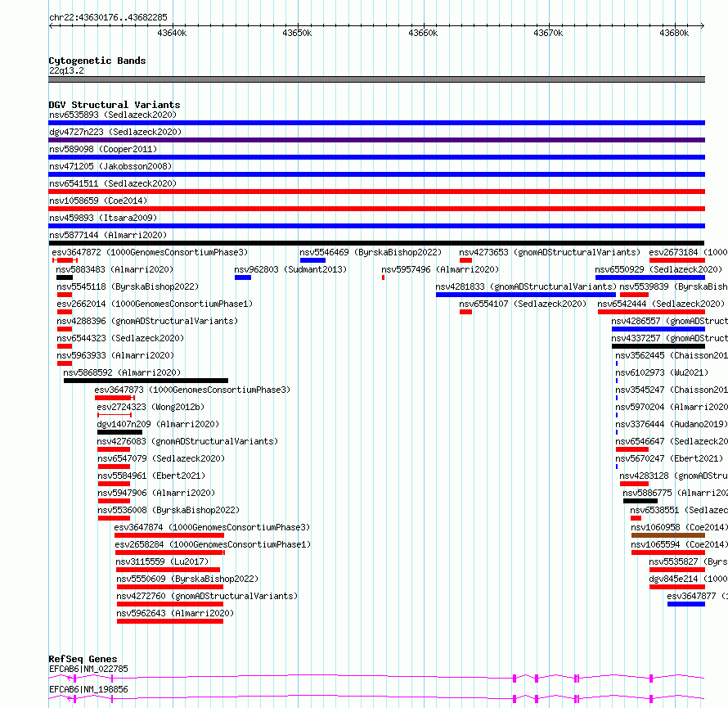728x708 pixels.
Task: Click nsv5545118 (ByrskaBishop2022) label
Action: pos(128,286)
